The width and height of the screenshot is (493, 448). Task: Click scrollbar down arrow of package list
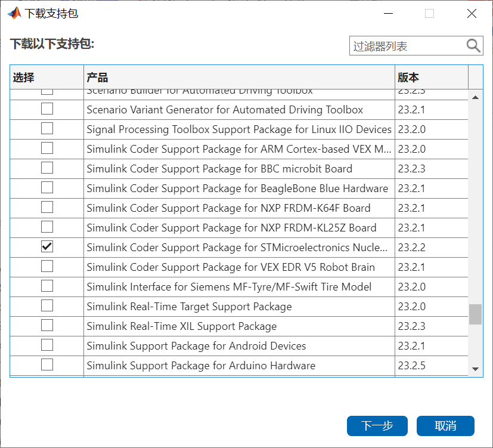coord(475,369)
